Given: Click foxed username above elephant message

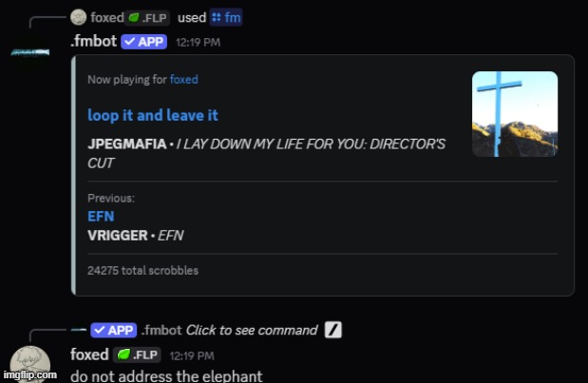Looking at the screenshot, I should [89, 354].
